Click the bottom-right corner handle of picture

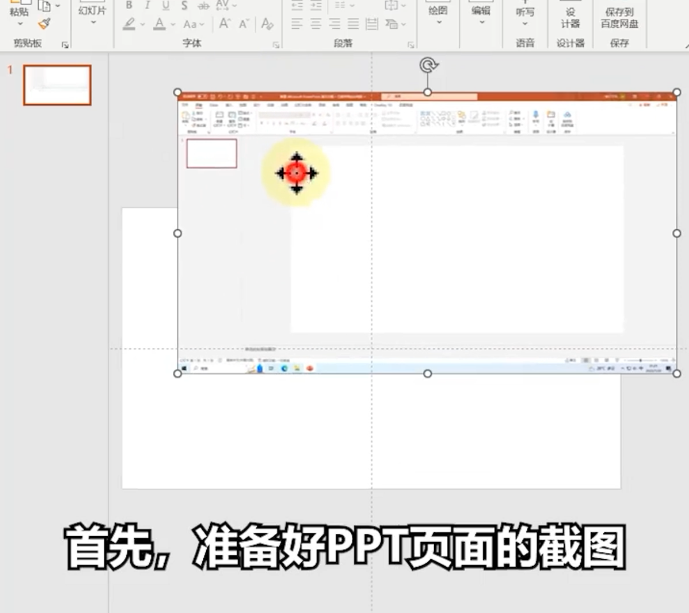677,374
